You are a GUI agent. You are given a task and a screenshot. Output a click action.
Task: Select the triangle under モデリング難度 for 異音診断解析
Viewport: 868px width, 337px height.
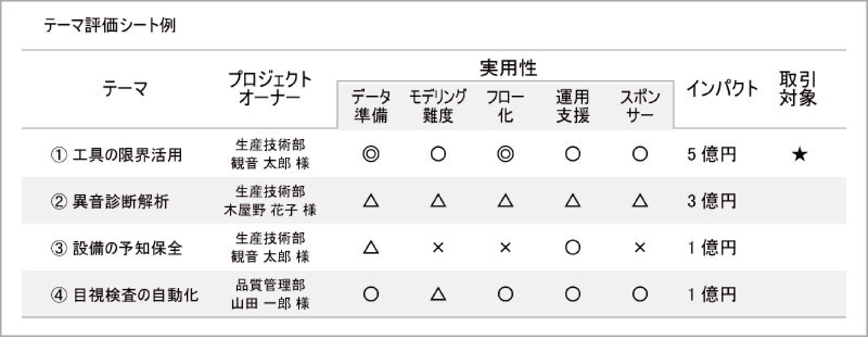tap(438, 201)
